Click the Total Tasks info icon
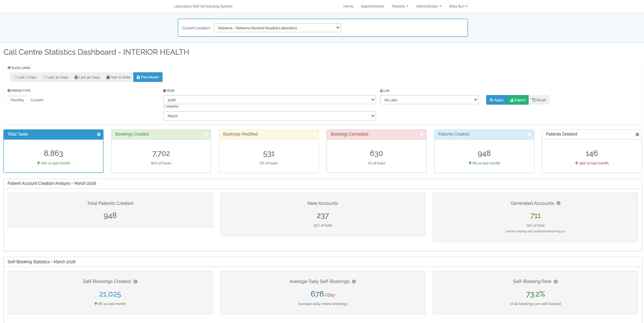The width and height of the screenshot is (644, 323). pyautogui.click(x=99, y=134)
